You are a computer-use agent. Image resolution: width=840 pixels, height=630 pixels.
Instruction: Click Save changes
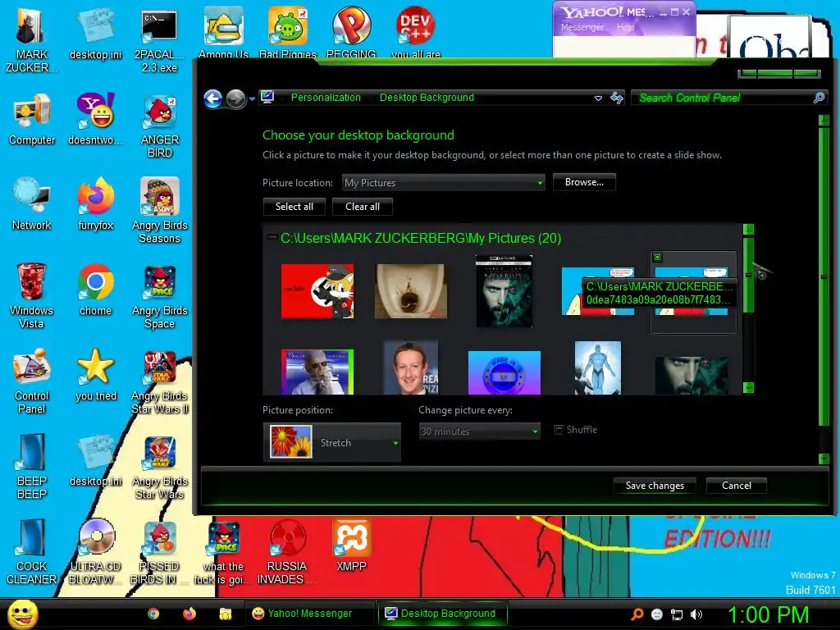655,486
